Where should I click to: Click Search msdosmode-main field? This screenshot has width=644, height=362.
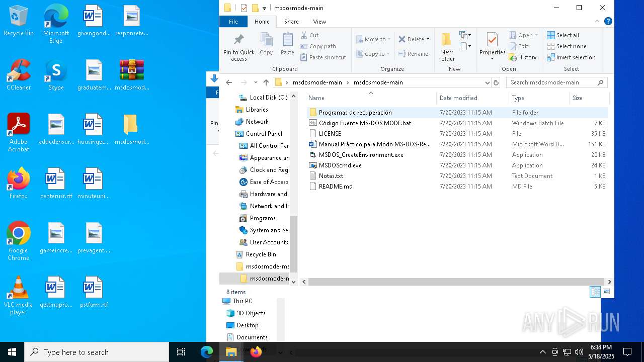click(x=556, y=82)
